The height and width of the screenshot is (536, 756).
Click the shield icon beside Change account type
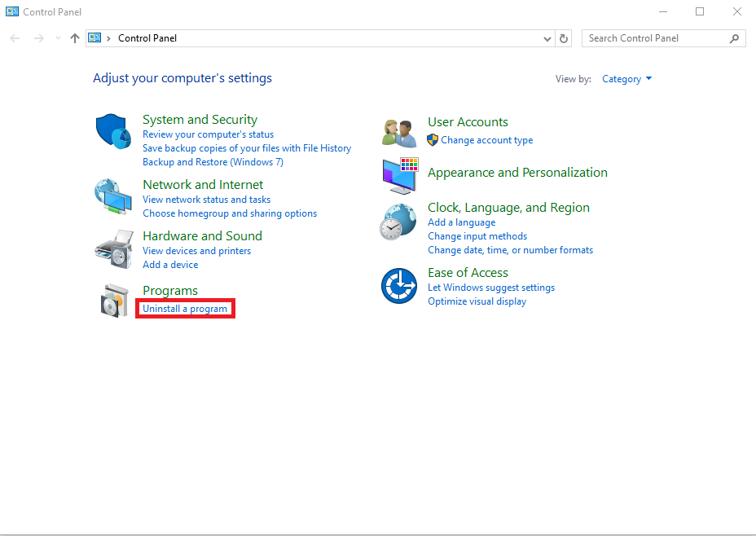[433, 140]
